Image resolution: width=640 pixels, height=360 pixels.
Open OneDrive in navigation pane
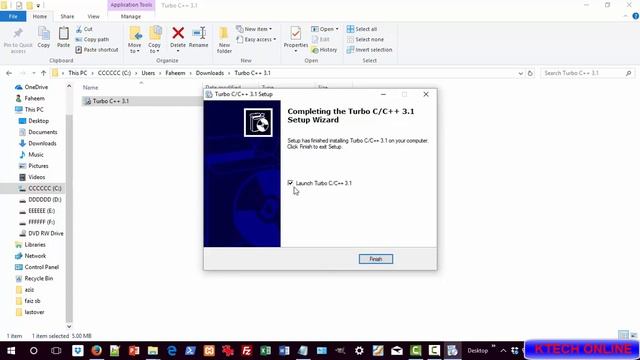(x=32, y=87)
